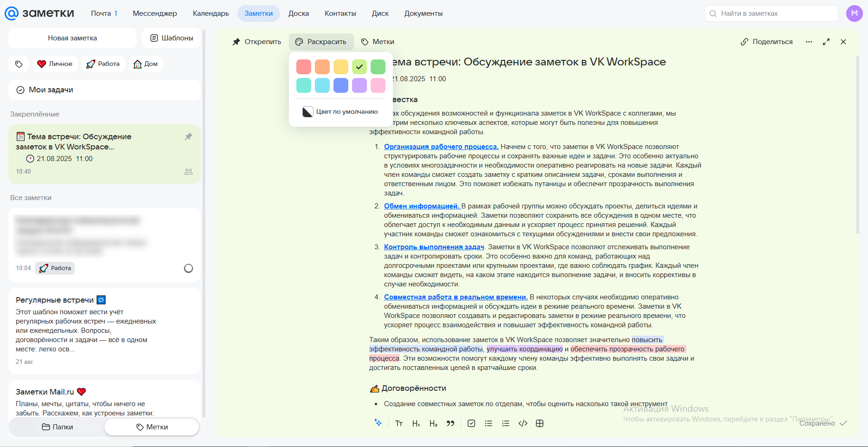Expand the note to fullscreen

(x=826, y=42)
